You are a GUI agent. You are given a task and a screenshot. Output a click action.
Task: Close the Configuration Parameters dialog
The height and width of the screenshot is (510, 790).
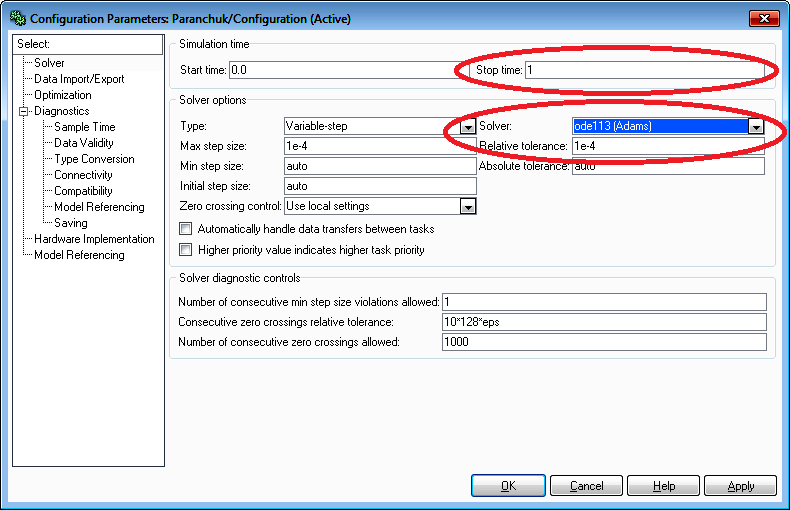[x=764, y=19]
